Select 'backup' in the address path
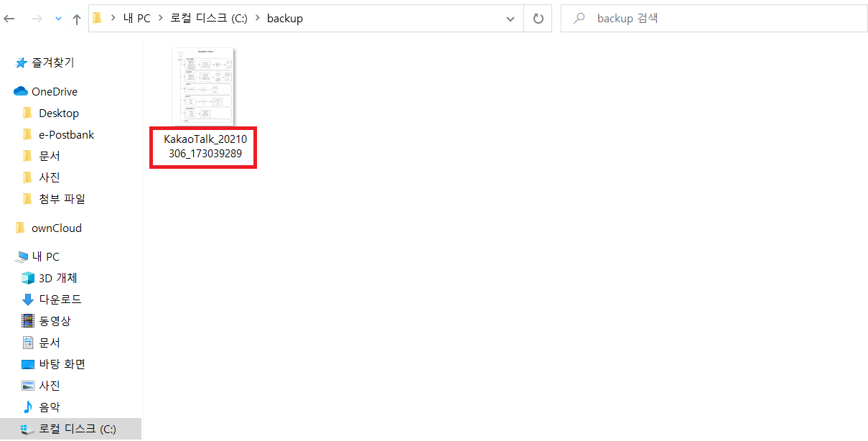 point(285,19)
